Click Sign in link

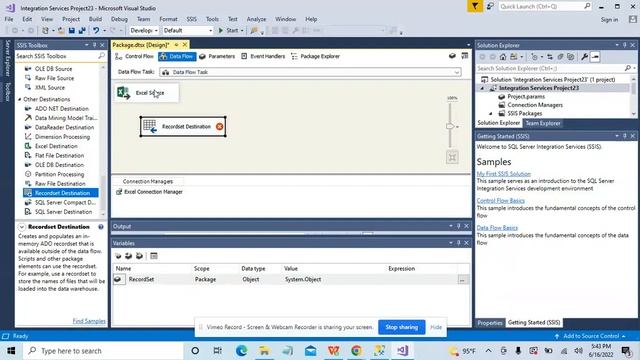coord(609,20)
